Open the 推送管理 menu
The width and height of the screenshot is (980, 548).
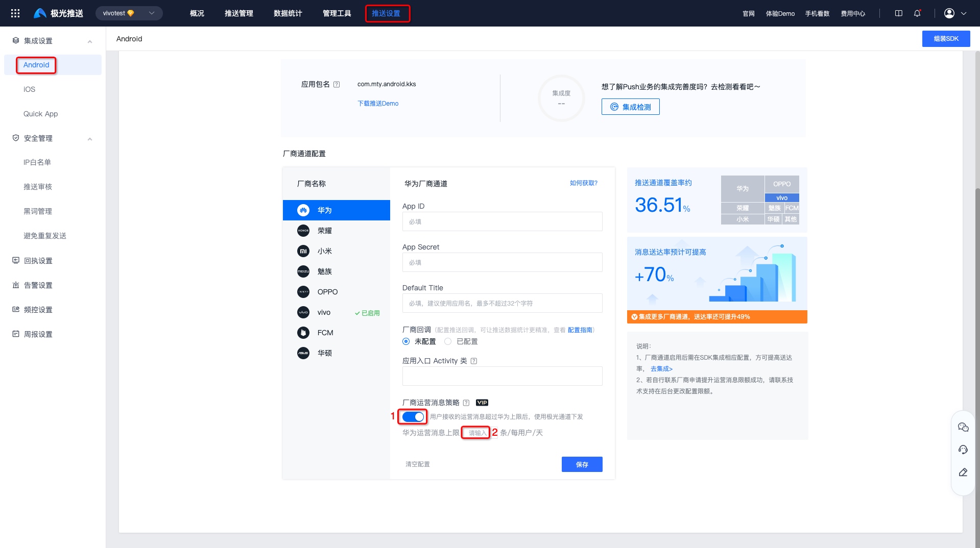click(239, 13)
